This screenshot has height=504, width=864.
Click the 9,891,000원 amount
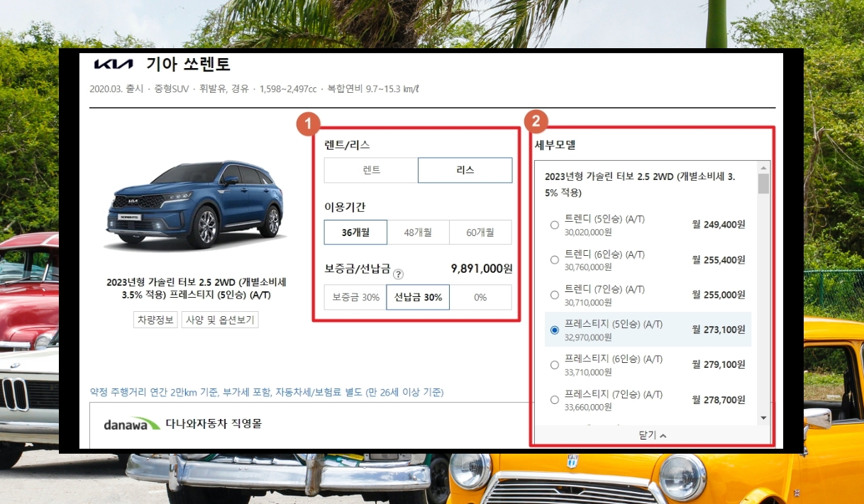(482, 269)
